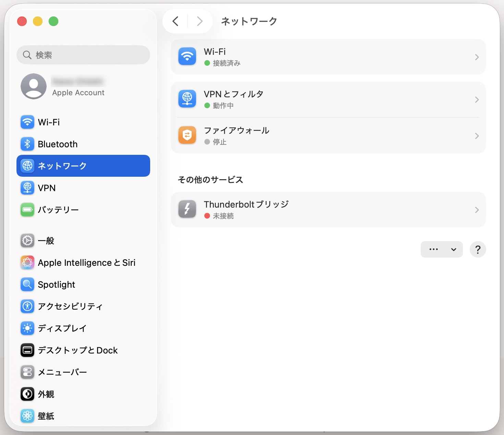
Task: Select VPN label in the sidebar
Action: tap(47, 188)
